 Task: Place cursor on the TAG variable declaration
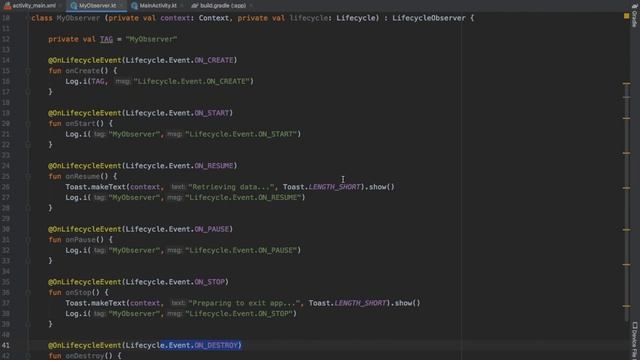(106, 39)
